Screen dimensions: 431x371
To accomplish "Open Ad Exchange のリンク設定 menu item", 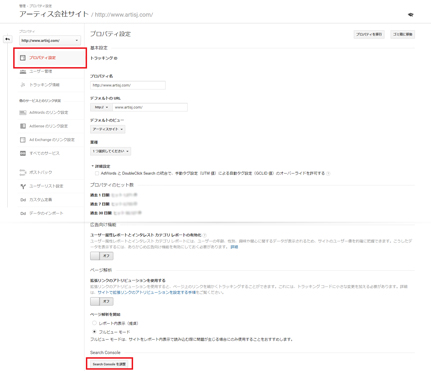I will pos(52,140).
